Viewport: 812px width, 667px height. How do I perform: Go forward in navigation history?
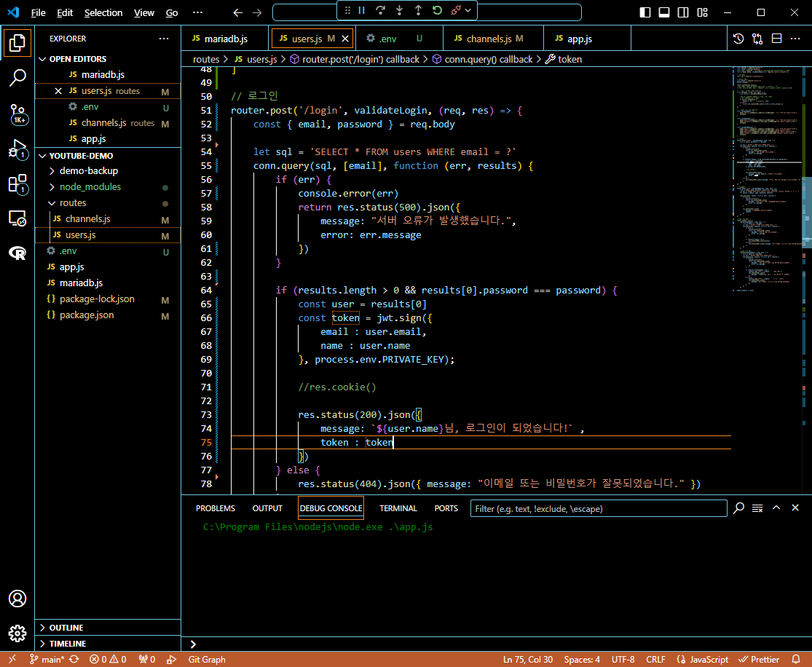pos(257,12)
